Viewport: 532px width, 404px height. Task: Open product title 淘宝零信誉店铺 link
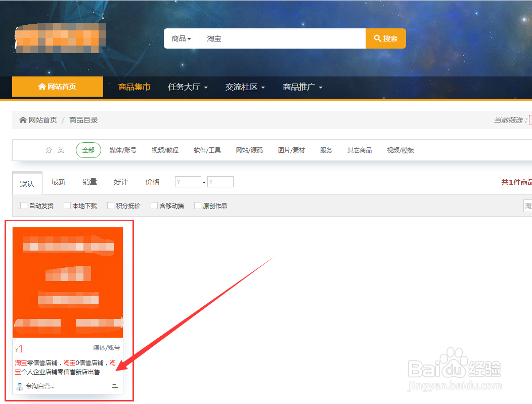pos(65,368)
